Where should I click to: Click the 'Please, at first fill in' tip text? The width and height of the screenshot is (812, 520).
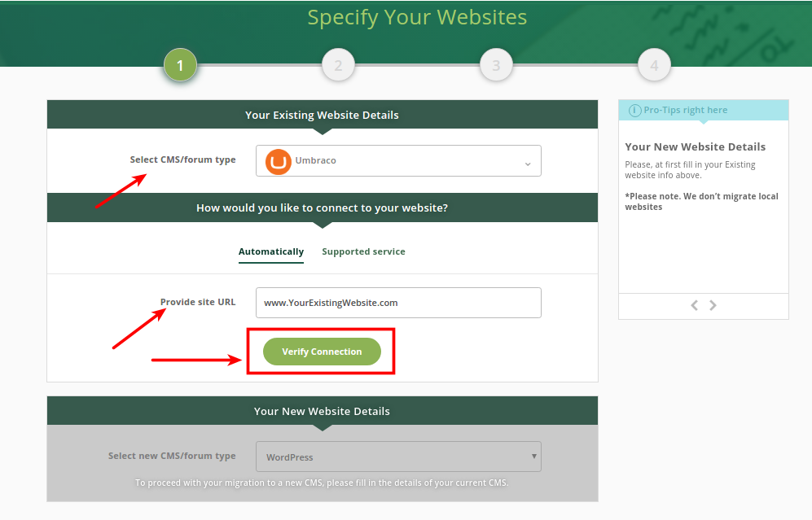pyautogui.click(x=690, y=170)
